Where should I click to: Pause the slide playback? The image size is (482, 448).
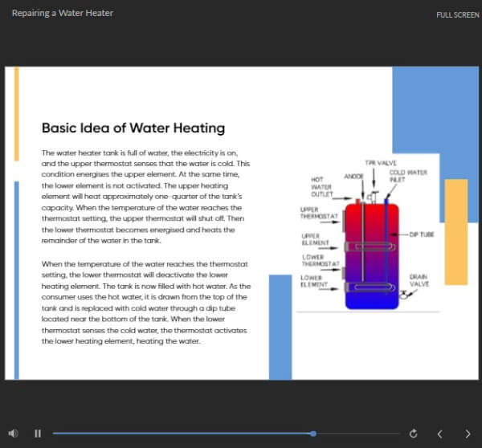tap(38, 434)
